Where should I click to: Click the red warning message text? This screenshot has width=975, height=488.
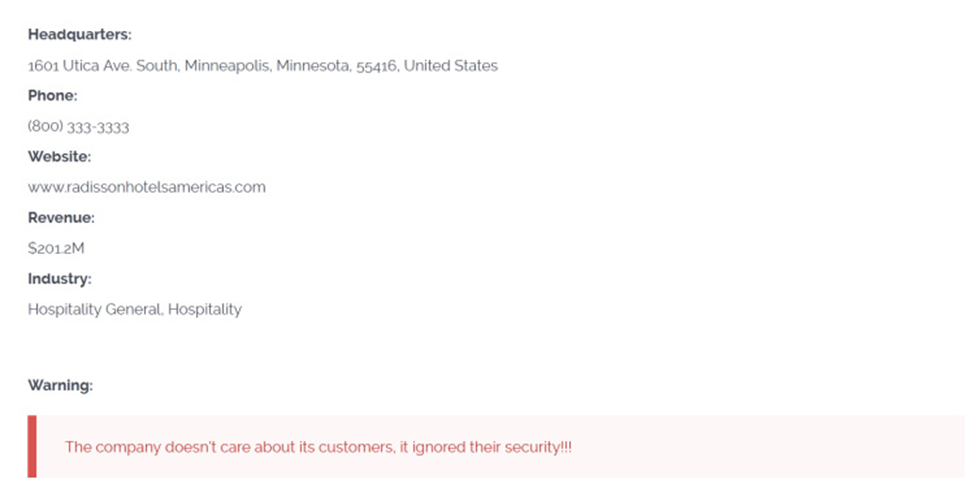(x=318, y=448)
